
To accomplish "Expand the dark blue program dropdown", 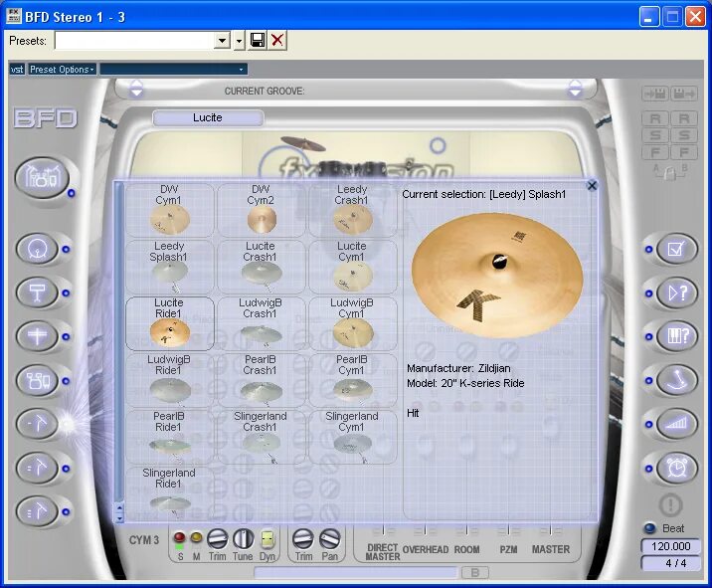I will pos(173,69).
